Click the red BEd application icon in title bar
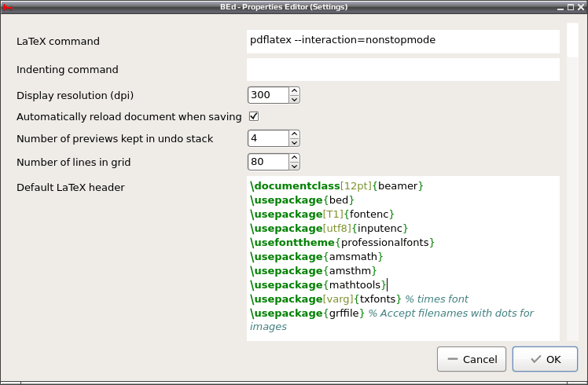This screenshot has width=588, height=385. 8,7
